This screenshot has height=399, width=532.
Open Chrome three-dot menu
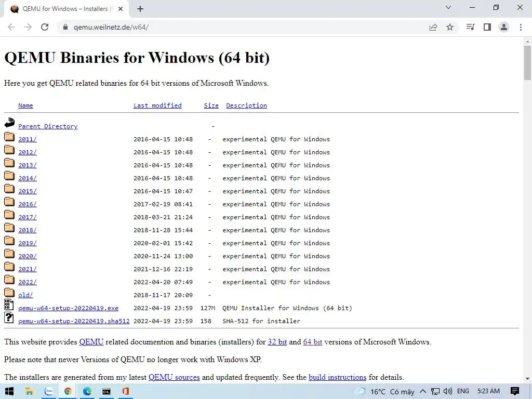click(521, 27)
